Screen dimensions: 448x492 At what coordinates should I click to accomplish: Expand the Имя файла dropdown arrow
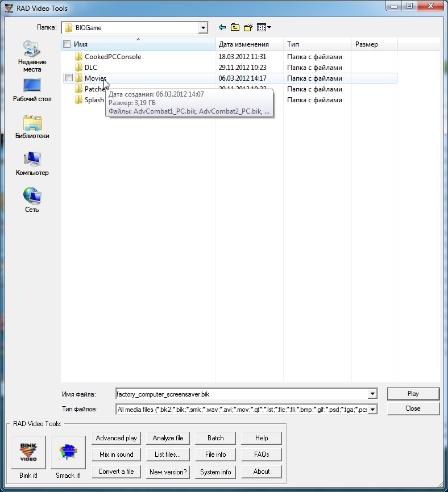tap(372, 394)
